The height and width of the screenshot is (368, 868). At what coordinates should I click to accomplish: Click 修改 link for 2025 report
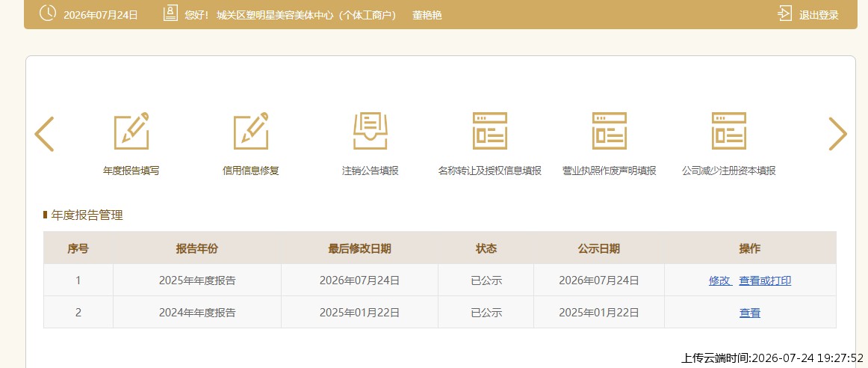point(719,281)
